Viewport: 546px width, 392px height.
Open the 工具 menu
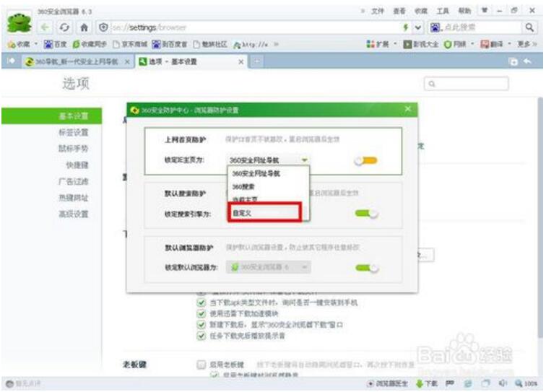(443, 11)
